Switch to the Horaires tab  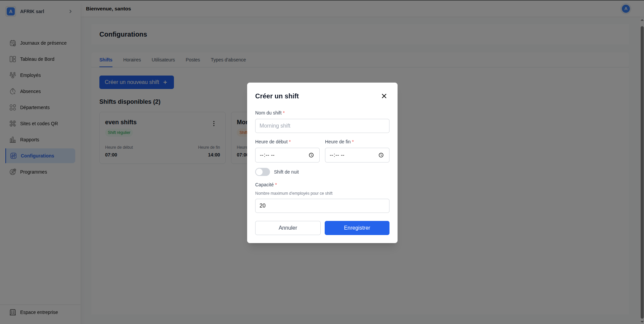click(x=132, y=60)
